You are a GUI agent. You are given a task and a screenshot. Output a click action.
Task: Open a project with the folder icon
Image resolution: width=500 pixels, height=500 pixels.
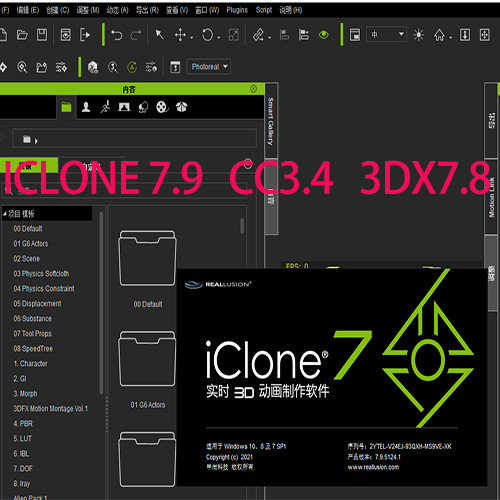tap(22, 35)
